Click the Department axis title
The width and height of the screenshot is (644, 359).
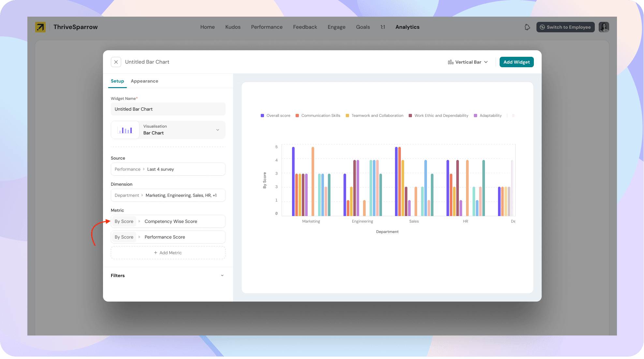[x=387, y=232]
